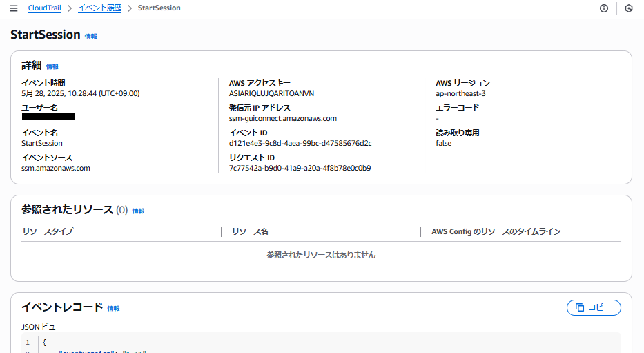Select event source ssm.amazonaws.com
The width and height of the screenshot is (644, 353).
point(56,168)
